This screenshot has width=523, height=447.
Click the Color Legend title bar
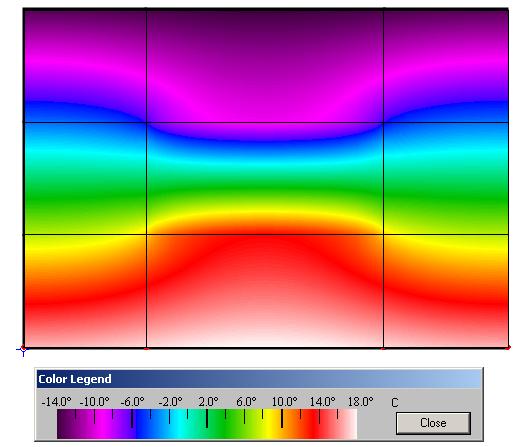point(259,379)
